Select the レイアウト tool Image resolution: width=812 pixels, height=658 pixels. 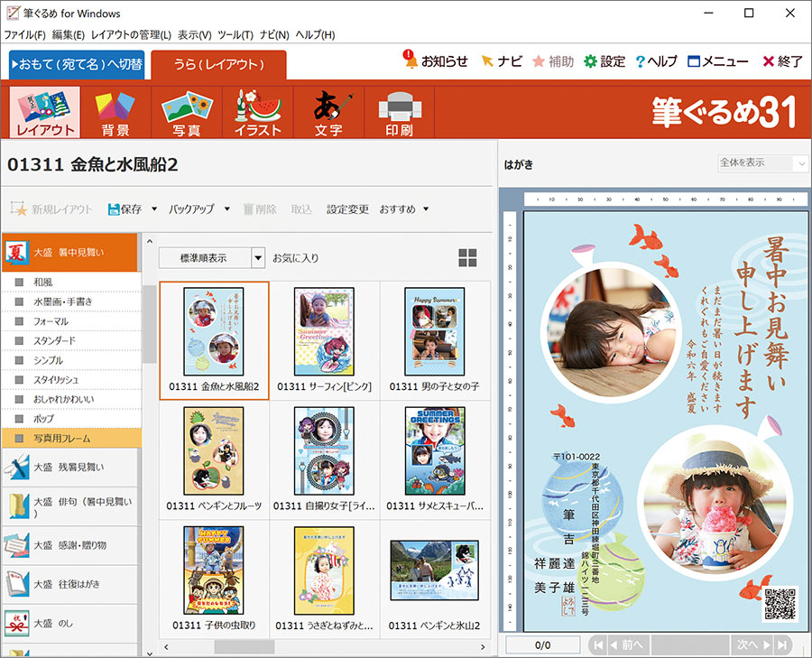coord(43,111)
